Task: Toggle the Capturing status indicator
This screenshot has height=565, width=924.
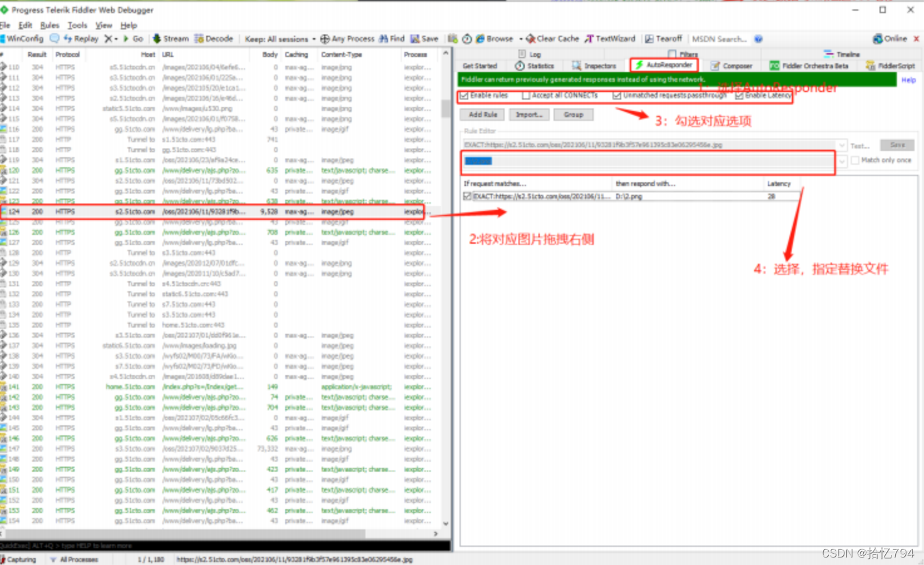Action: 19,559
